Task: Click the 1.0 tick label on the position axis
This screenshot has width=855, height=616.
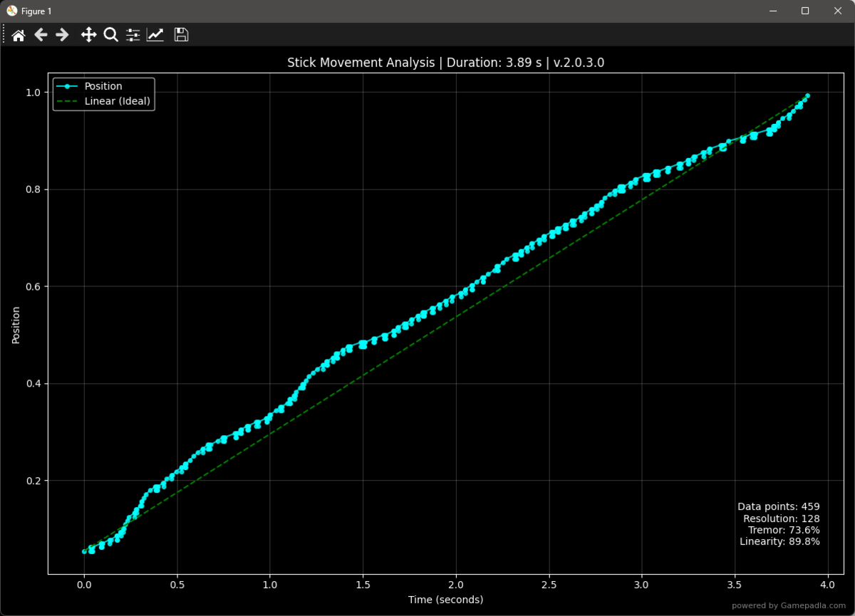Action: 34,93
